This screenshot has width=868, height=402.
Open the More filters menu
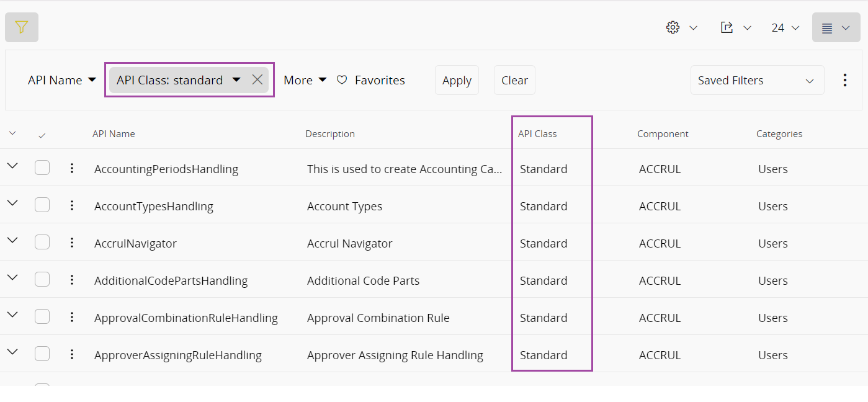[x=305, y=80]
